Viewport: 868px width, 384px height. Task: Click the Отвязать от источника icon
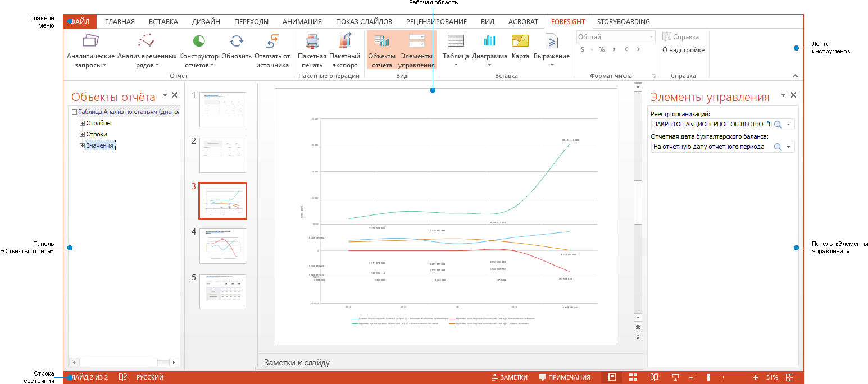[274, 40]
